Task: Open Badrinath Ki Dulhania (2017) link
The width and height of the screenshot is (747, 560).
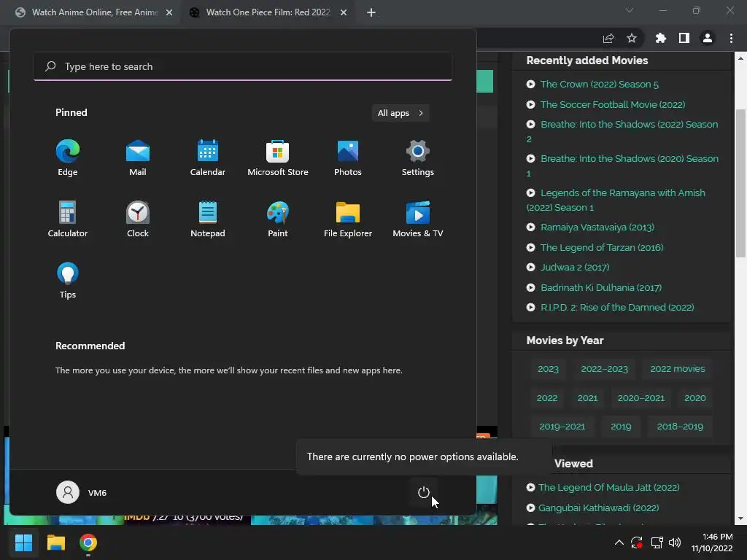Action: pos(601,287)
